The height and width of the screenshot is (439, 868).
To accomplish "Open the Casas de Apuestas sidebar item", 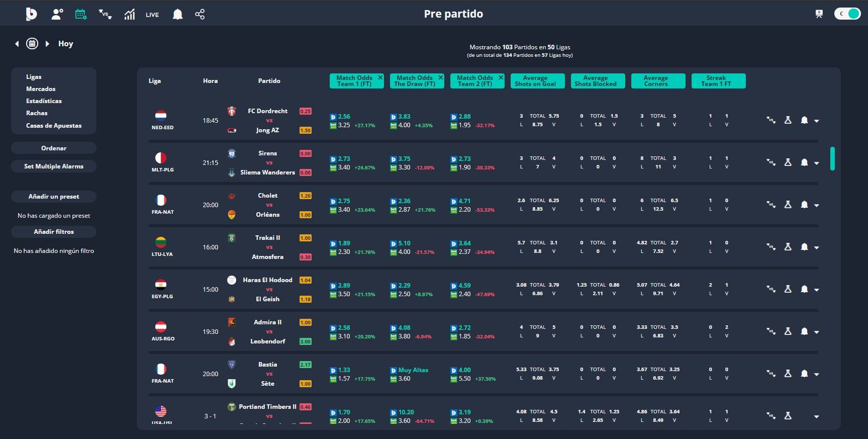I will click(x=54, y=126).
